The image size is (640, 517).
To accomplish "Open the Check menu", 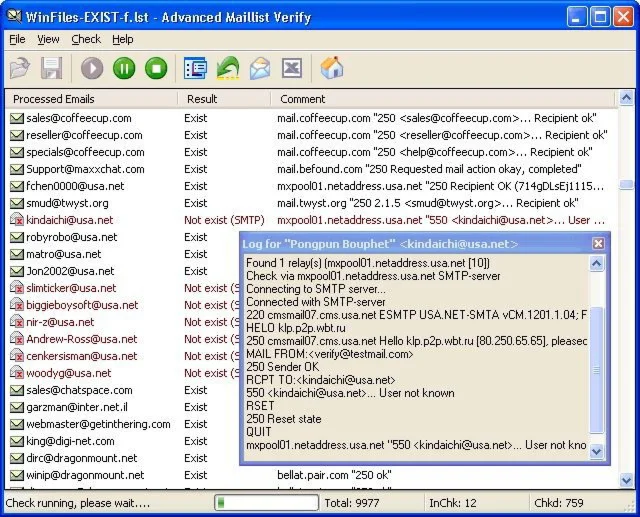I will coord(86,39).
